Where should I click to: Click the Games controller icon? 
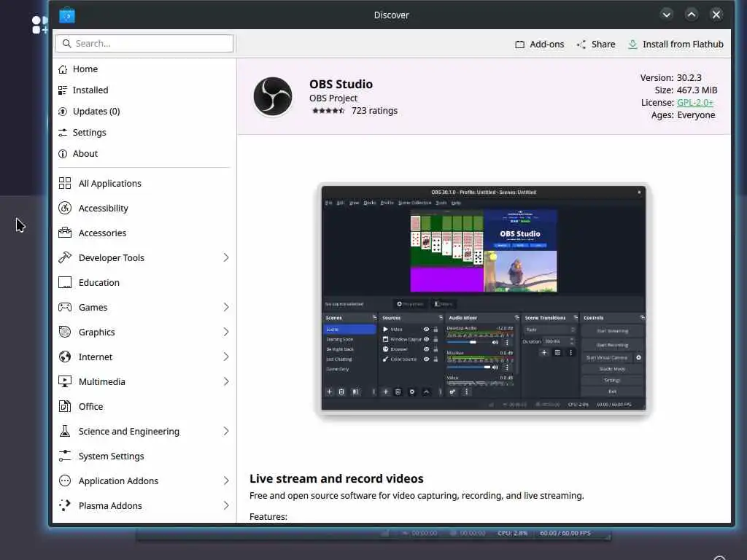pyautogui.click(x=65, y=307)
